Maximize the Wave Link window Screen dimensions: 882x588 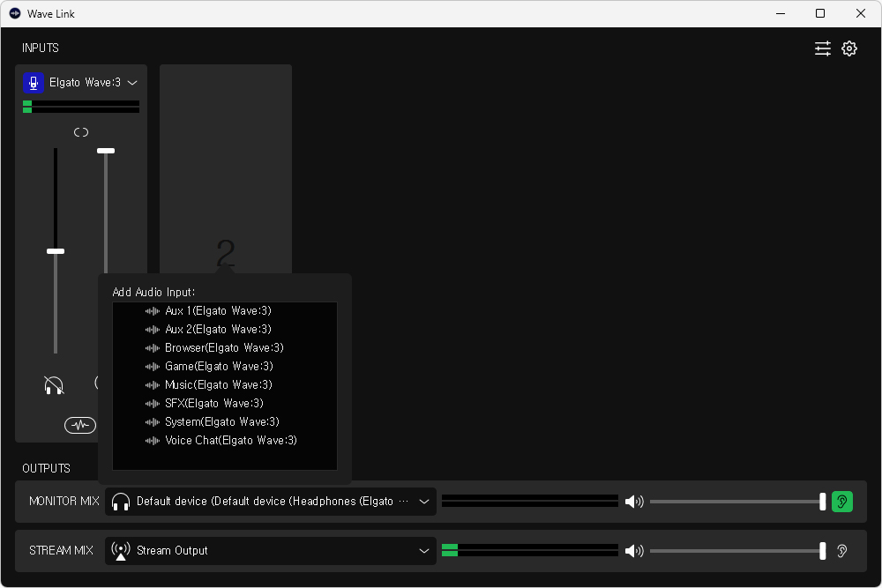pyautogui.click(x=820, y=13)
